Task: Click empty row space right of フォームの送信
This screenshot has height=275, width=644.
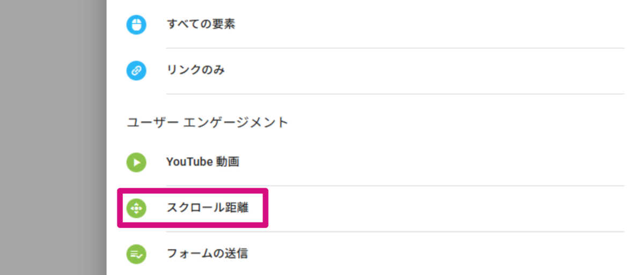Action: (x=429, y=254)
